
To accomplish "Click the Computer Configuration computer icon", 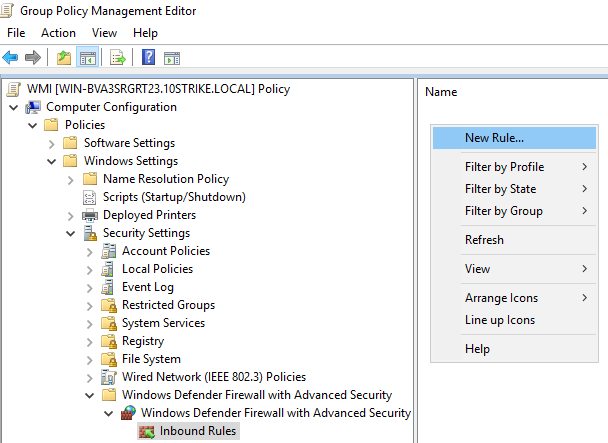I will click(x=33, y=107).
